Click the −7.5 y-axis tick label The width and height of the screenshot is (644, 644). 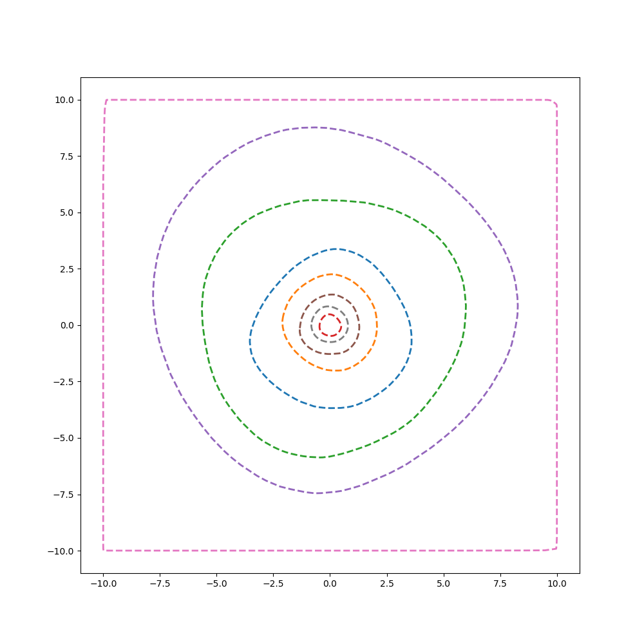click(64, 495)
